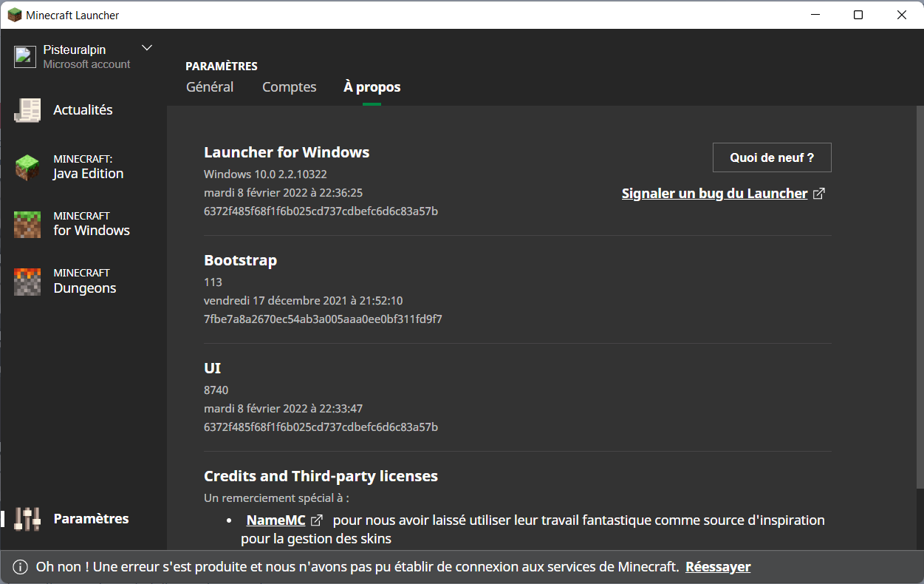The height and width of the screenshot is (584, 924).
Task: Open Minecraft for Windows dirt block icon
Action: click(27, 224)
